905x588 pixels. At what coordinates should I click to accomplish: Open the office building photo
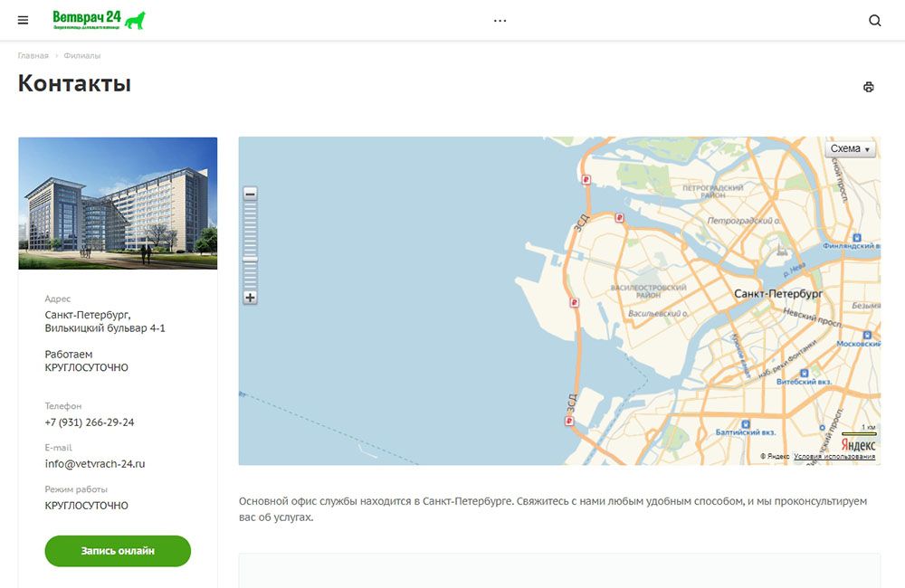[118, 203]
